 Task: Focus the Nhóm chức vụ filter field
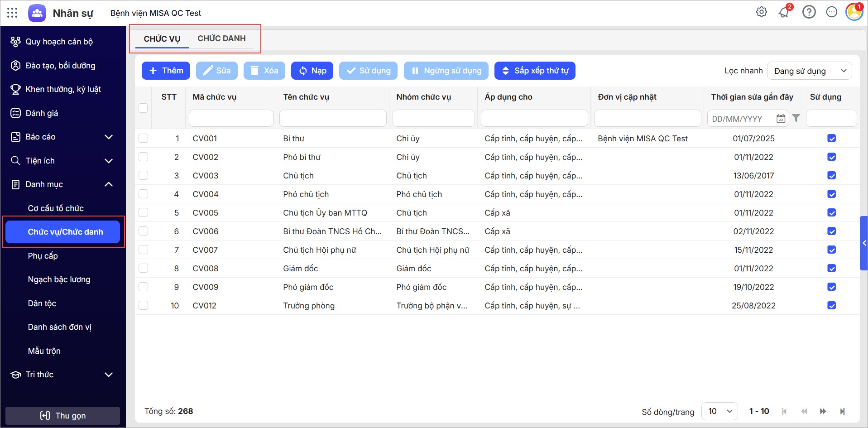coord(433,118)
